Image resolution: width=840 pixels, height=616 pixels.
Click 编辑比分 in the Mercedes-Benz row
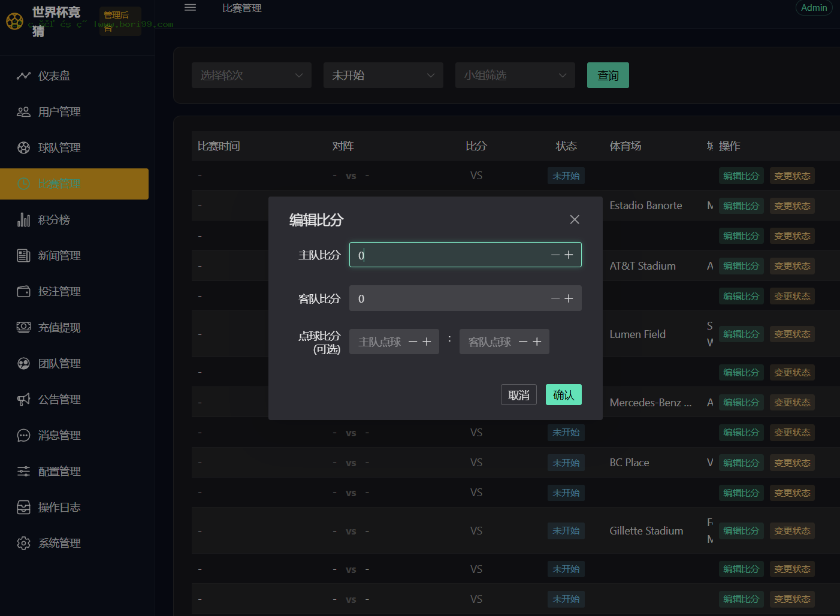coord(741,403)
